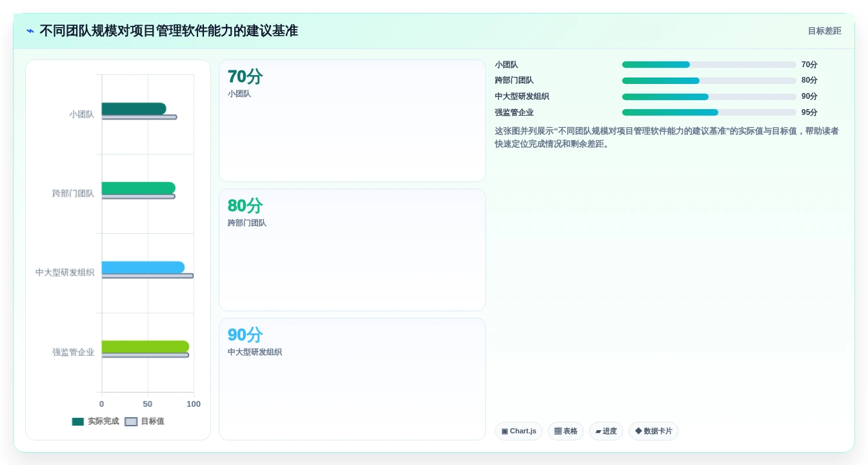868x465 pixels.
Task: Click the lightning icon beside the title
Action: click(x=30, y=31)
